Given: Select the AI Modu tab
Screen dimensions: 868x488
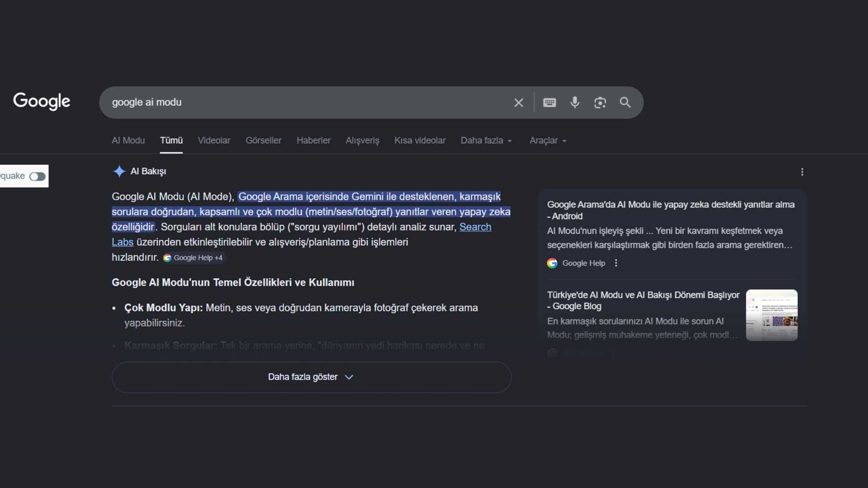Looking at the screenshot, I should (x=128, y=140).
